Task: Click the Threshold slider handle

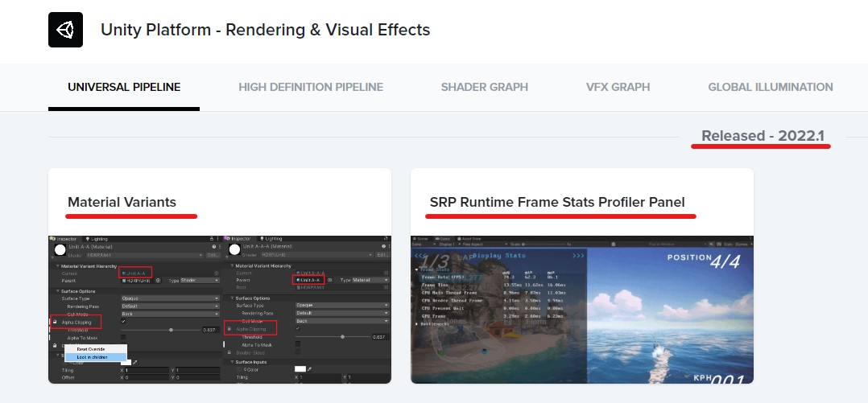Action: 172,330
